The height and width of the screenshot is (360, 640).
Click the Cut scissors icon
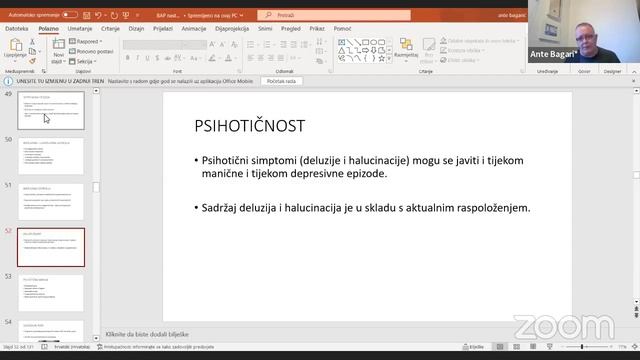pos(32,42)
